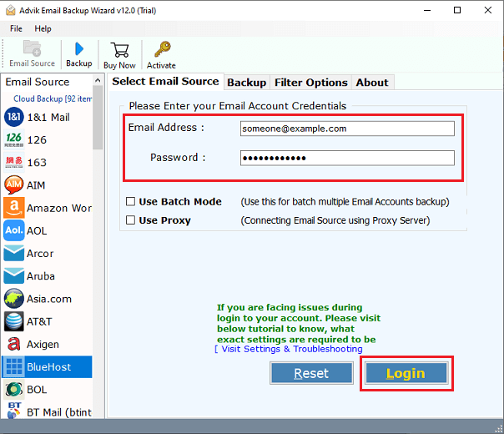Select the AIM source icon
This screenshot has height=434, width=504.
point(14,185)
